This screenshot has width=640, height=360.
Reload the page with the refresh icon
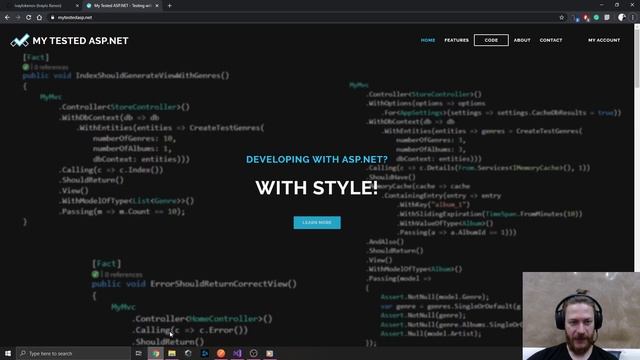tap(29, 18)
